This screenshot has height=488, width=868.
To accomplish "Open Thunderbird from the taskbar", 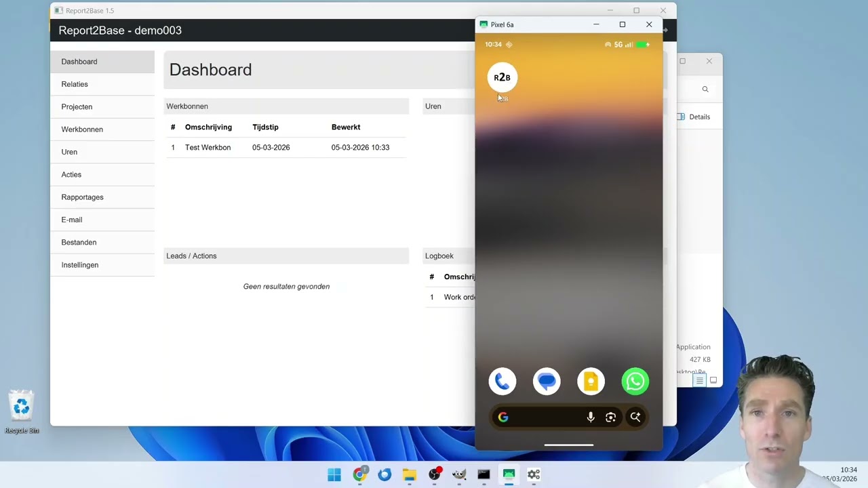I will point(384,474).
